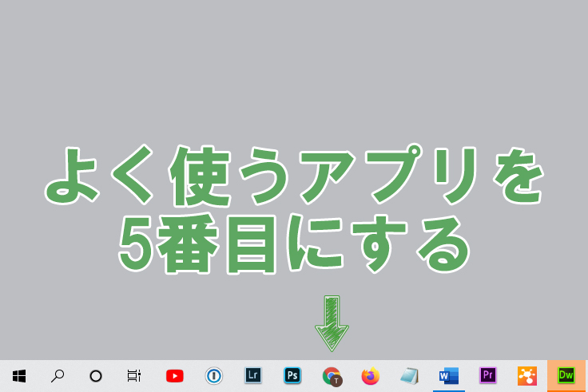Open Google Chrome in taskbar
The height and width of the screenshot is (392, 588).
coord(332,376)
